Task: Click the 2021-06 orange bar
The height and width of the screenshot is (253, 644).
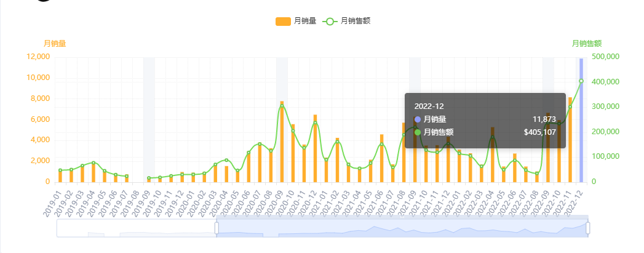Action: point(381,158)
